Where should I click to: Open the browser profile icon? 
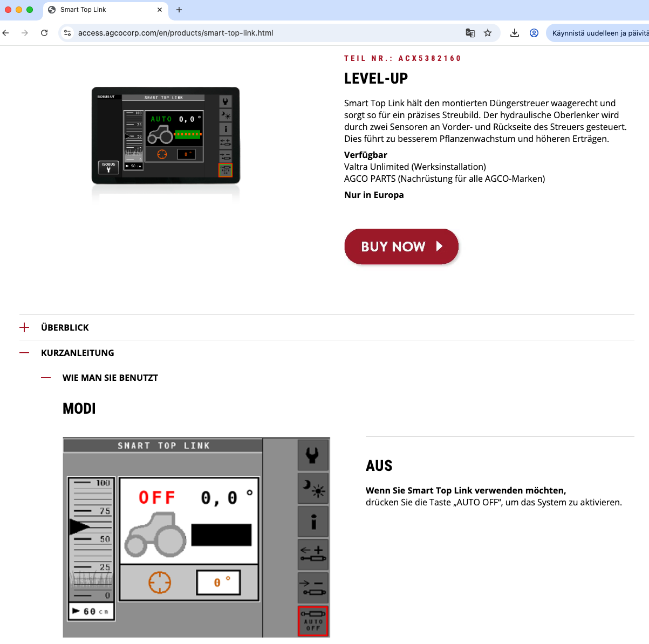[x=534, y=33]
